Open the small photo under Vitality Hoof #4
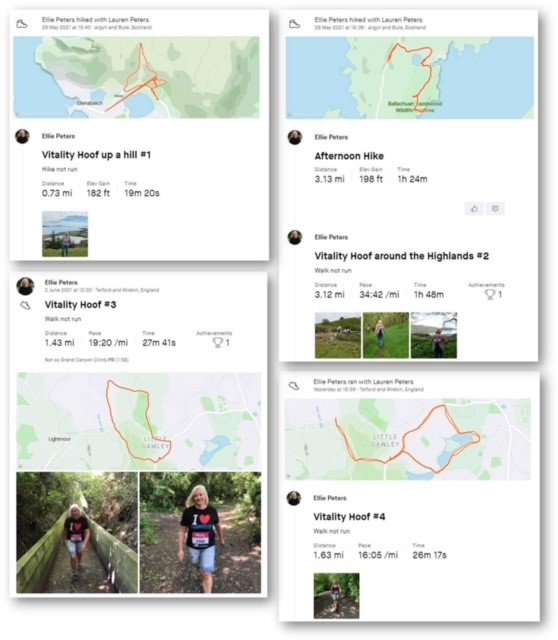Viewport: 558px width, 640px height. tap(336, 596)
